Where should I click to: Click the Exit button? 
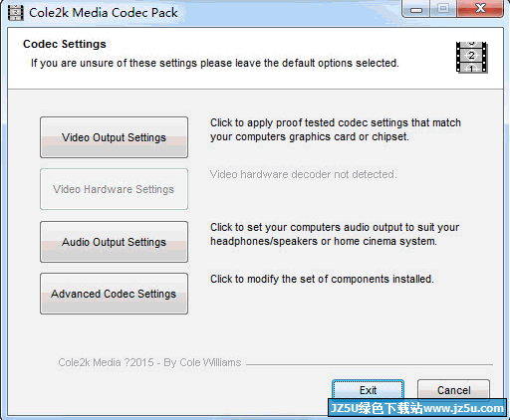(368, 390)
